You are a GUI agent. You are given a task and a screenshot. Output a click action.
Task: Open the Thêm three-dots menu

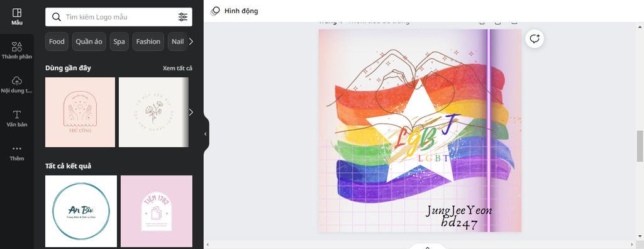[x=17, y=148]
